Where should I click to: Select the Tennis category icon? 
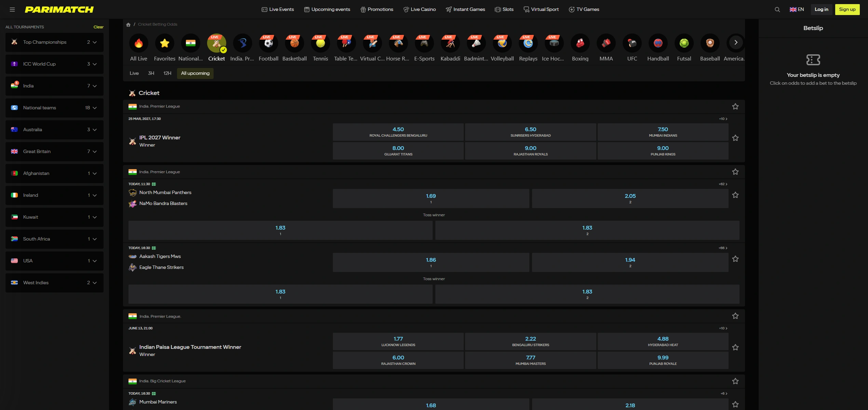[x=321, y=43]
